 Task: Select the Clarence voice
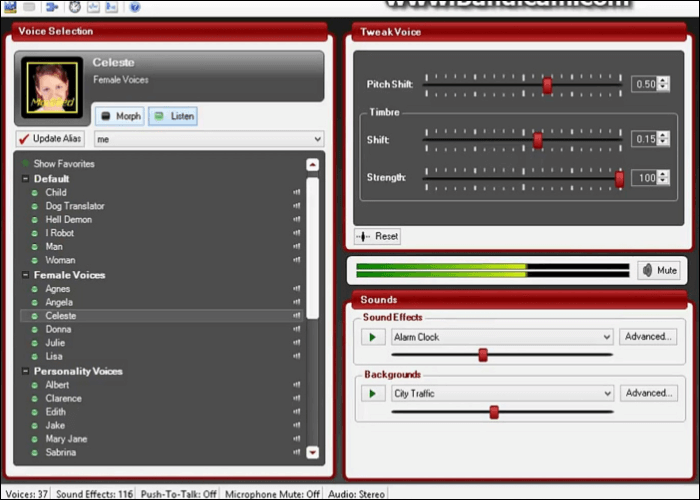pyautogui.click(x=162, y=398)
